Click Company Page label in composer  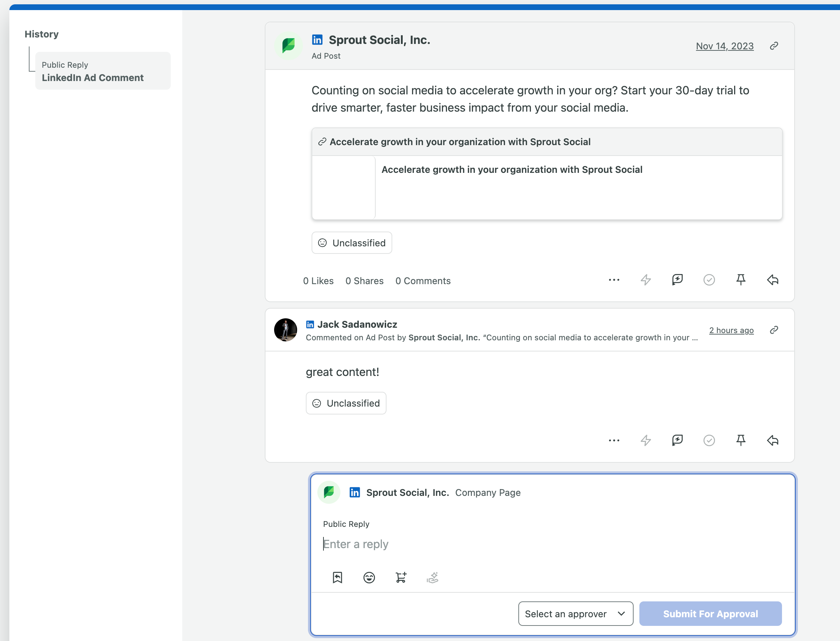pyautogui.click(x=488, y=493)
